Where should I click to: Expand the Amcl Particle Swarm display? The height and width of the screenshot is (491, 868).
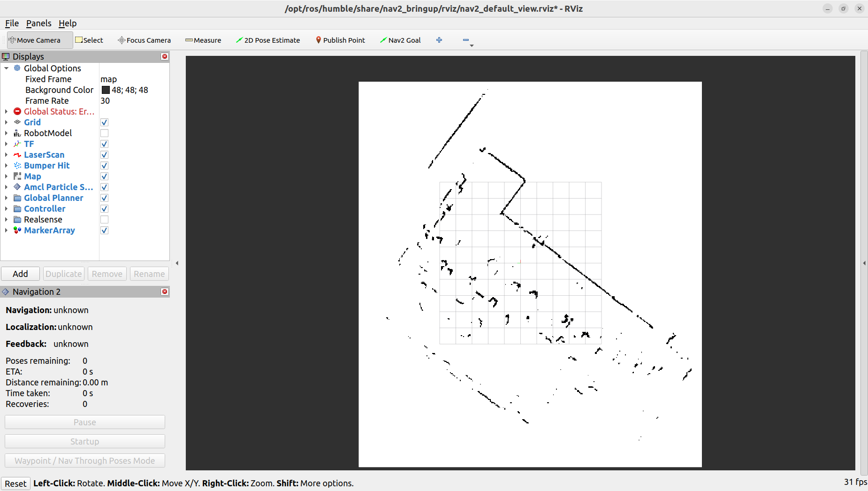click(7, 187)
